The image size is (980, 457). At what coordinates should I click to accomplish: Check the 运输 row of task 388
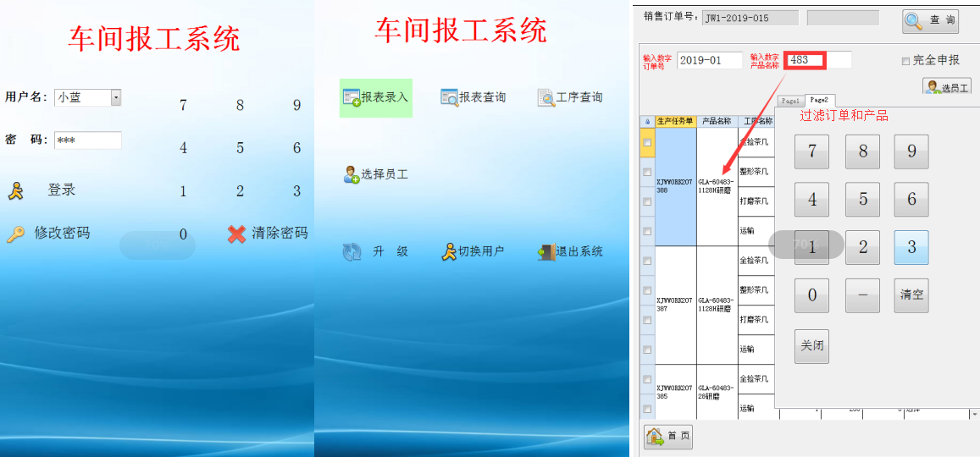click(647, 231)
